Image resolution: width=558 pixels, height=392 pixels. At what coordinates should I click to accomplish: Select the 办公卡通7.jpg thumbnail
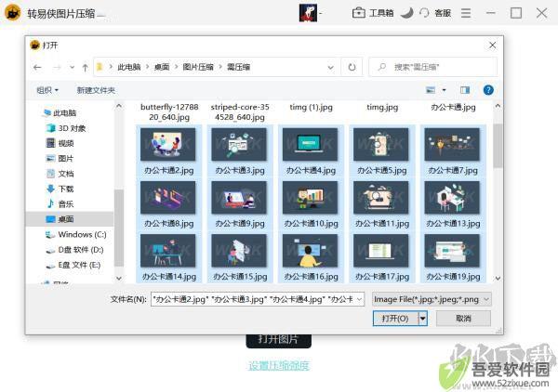(x=452, y=144)
